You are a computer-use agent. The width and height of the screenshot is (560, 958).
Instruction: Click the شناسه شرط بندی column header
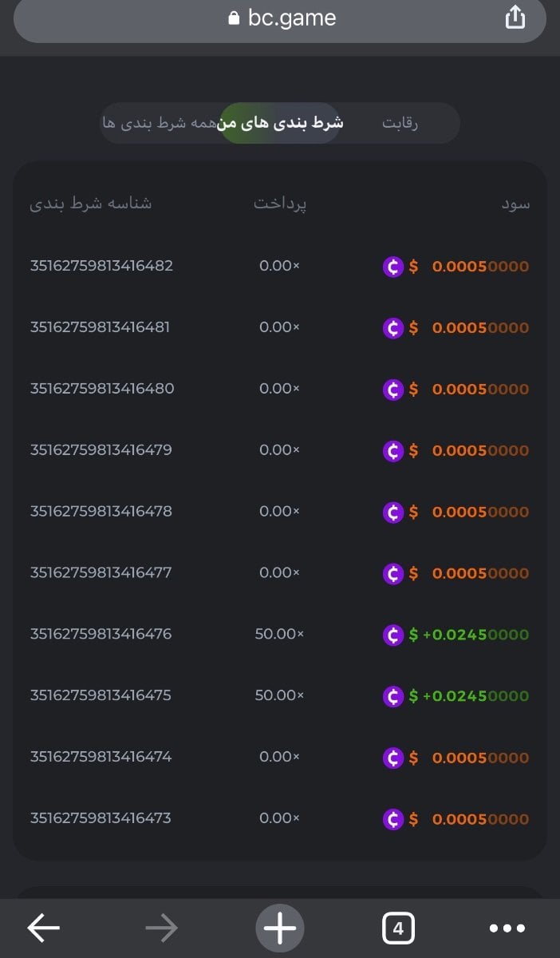91,204
